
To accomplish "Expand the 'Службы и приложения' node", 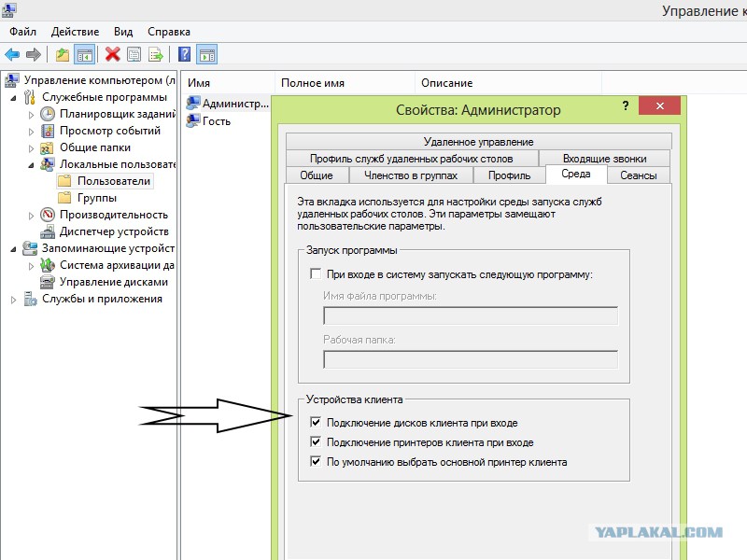I will point(13,300).
